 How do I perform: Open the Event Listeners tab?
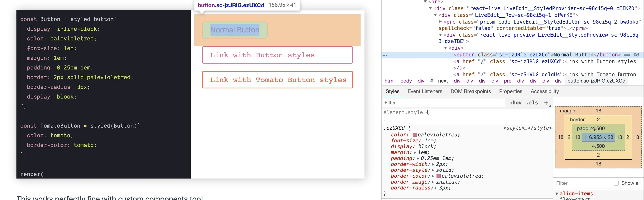coord(425,91)
